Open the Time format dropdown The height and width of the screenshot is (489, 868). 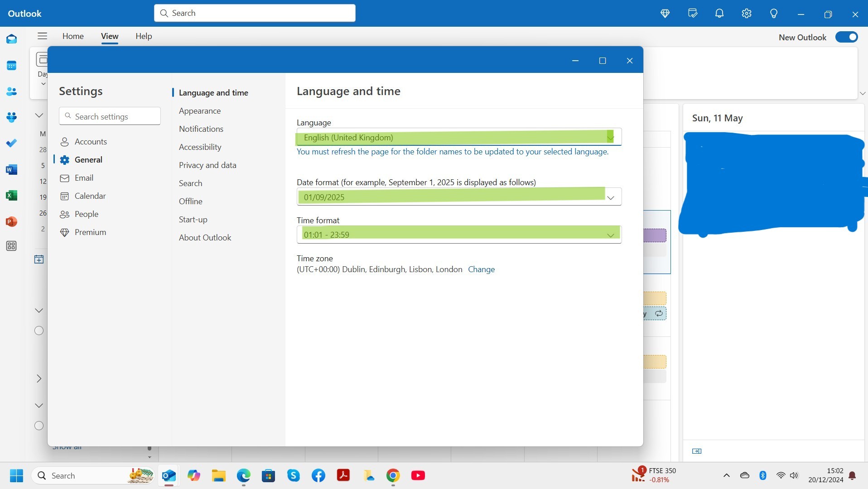(611, 235)
